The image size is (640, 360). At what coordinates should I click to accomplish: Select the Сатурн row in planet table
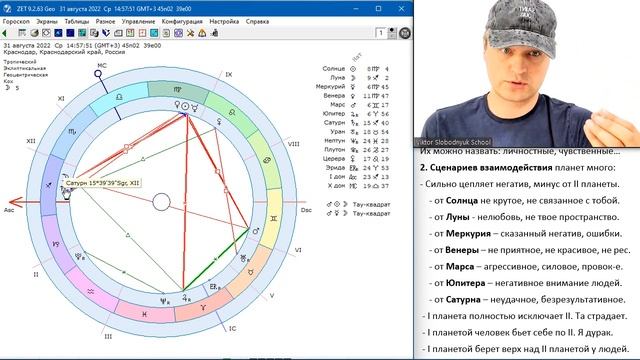(356, 122)
